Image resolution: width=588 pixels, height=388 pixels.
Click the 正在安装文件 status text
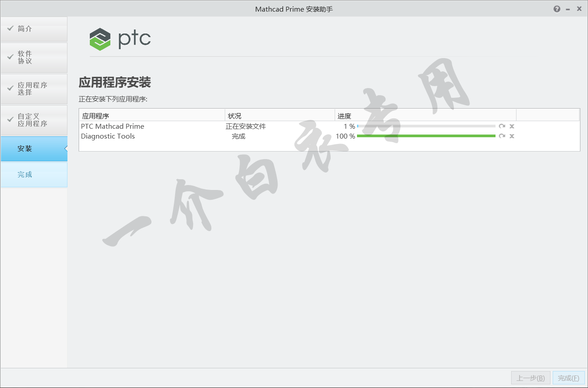(x=246, y=127)
